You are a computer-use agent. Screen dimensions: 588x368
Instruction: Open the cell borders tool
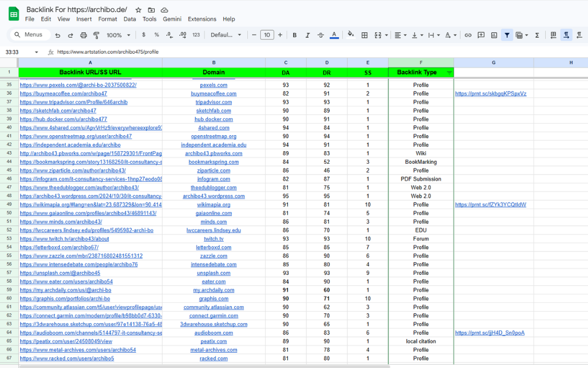pos(364,35)
